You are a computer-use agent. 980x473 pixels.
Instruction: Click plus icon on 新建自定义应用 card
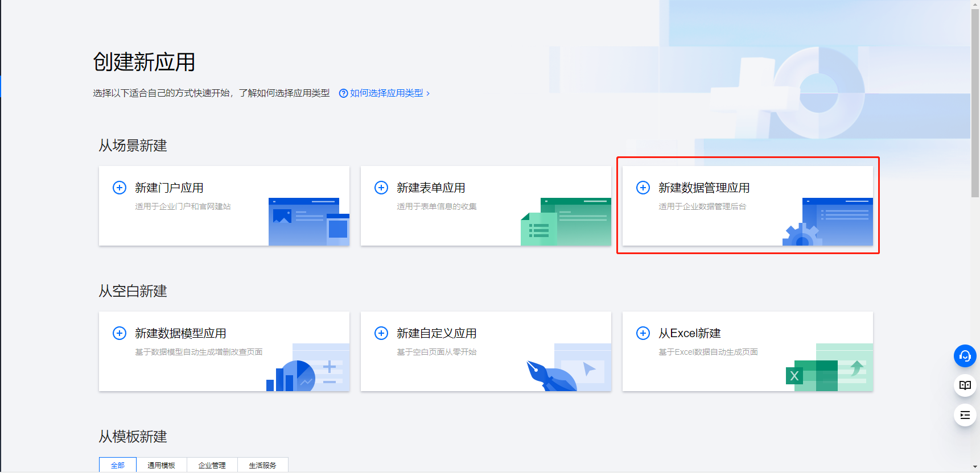(381, 333)
